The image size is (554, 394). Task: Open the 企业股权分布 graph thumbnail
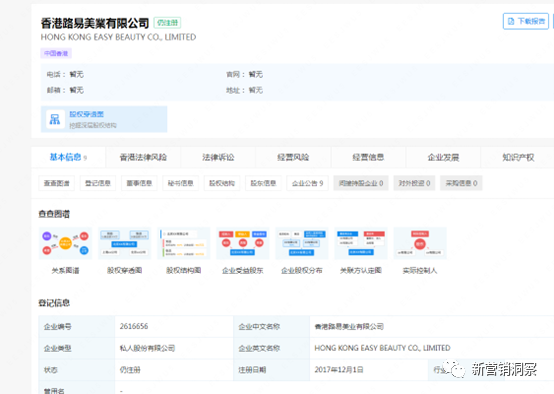pyautogui.click(x=302, y=243)
